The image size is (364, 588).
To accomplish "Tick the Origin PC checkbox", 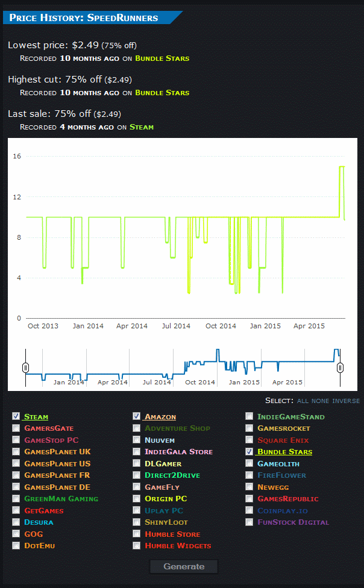I will click(x=137, y=498).
